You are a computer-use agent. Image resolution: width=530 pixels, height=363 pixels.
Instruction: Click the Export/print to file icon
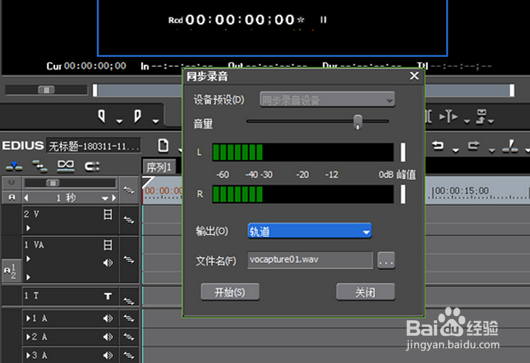(x=481, y=116)
